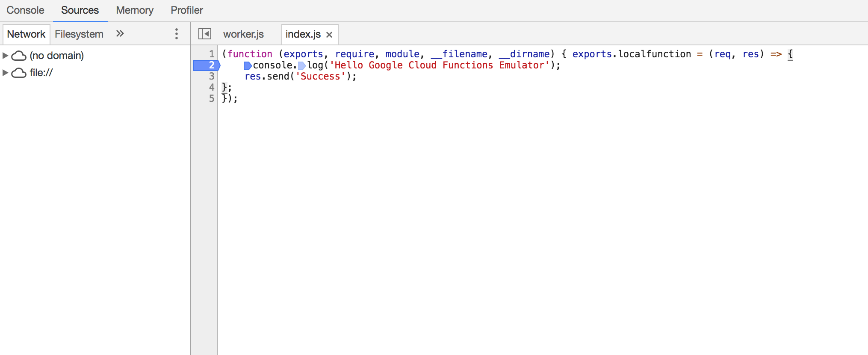The width and height of the screenshot is (868, 355).
Task: Click the file:// cloud icon
Action: [18, 73]
